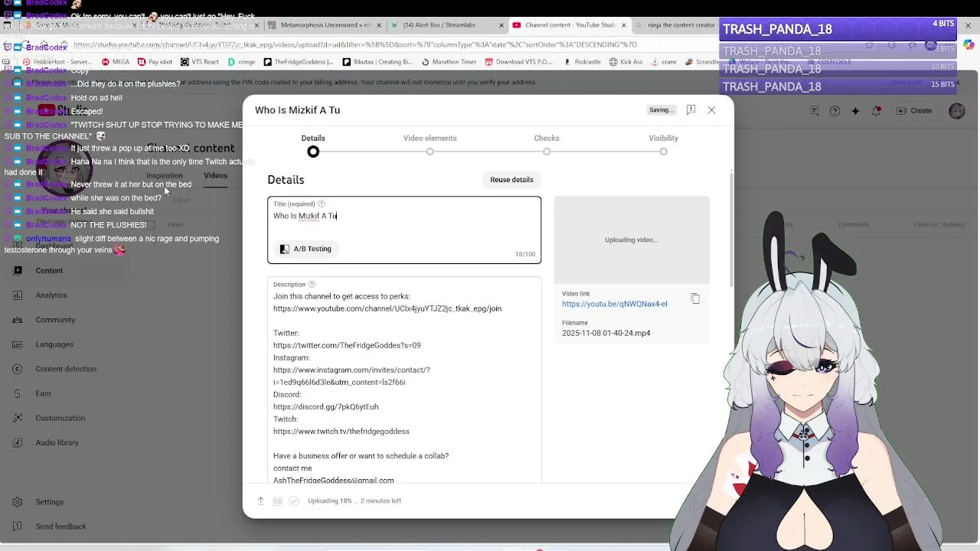Click the Settings gear icon
The width and height of the screenshot is (980, 551).
[x=18, y=502]
